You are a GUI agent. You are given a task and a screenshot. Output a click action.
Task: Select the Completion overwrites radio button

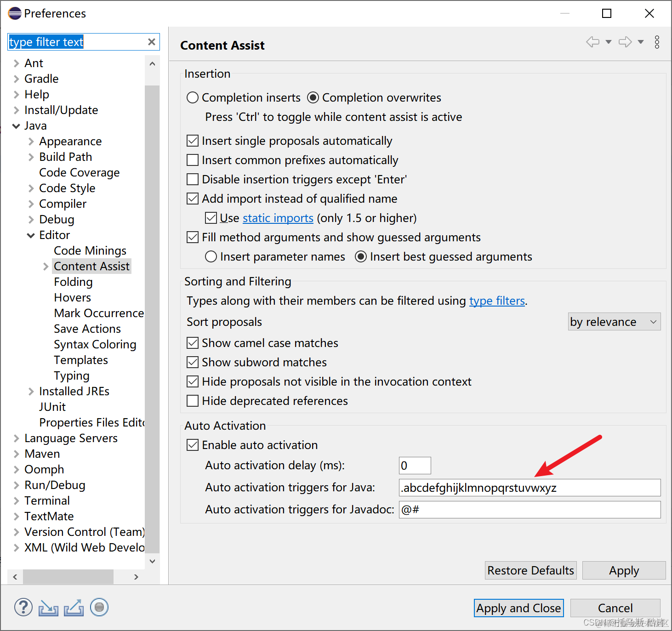click(x=313, y=97)
